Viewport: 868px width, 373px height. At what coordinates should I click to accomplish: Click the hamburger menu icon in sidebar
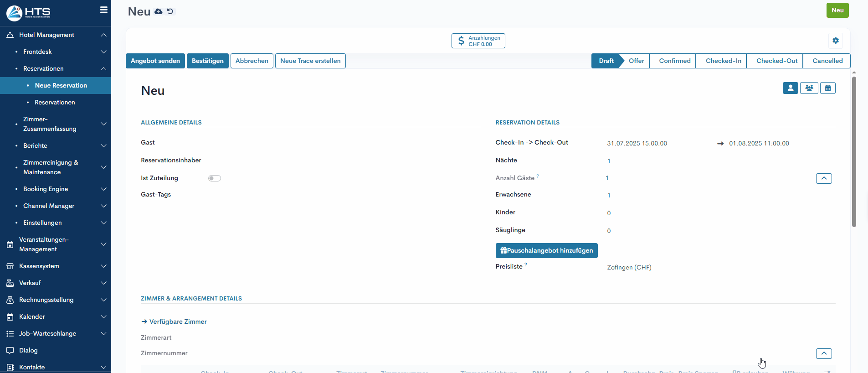click(104, 10)
